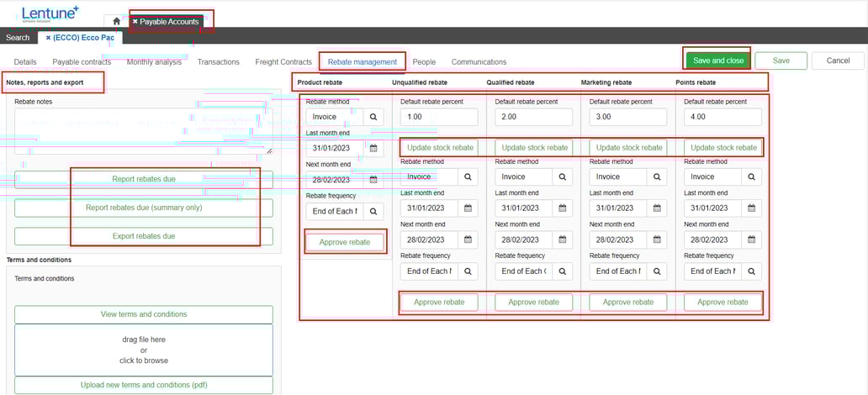Update stock rebate for Points rebate
Viewport: 868px width, 395px height.
[723, 148]
